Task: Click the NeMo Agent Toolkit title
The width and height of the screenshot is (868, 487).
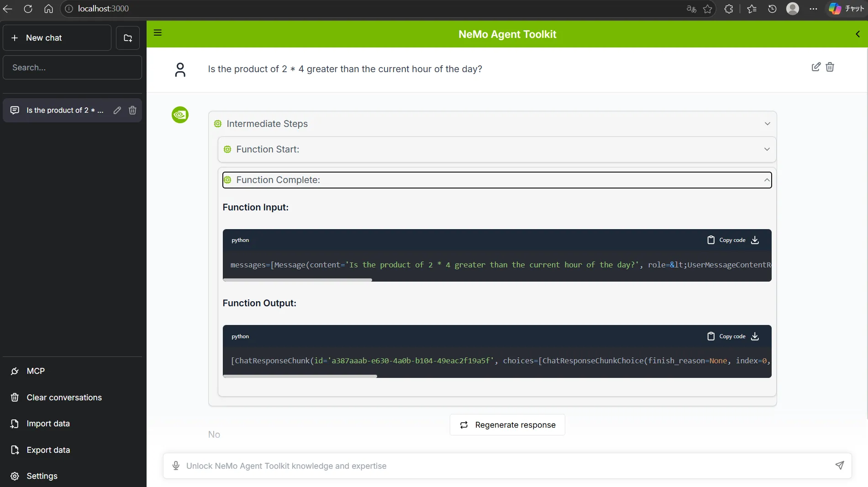Action: (x=507, y=34)
